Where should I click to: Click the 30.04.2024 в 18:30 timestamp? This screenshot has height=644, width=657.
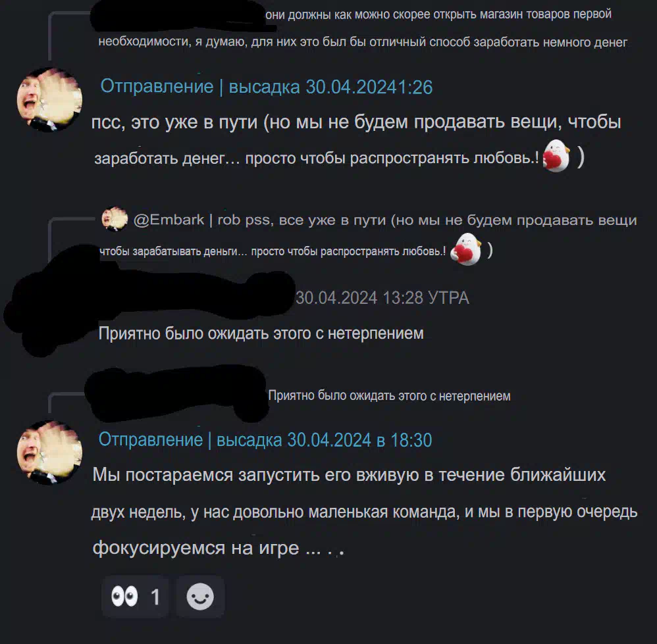[x=359, y=439]
